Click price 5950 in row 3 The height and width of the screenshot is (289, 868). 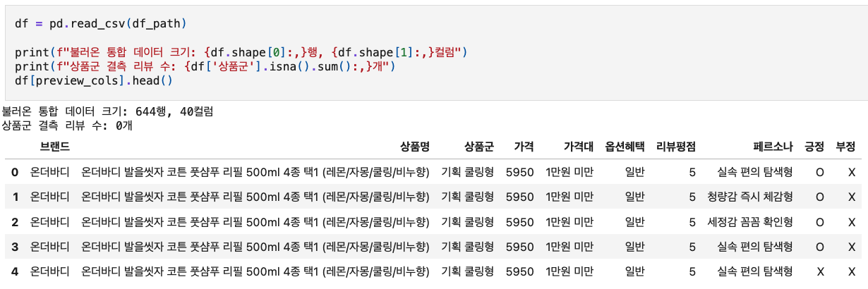tap(520, 246)
